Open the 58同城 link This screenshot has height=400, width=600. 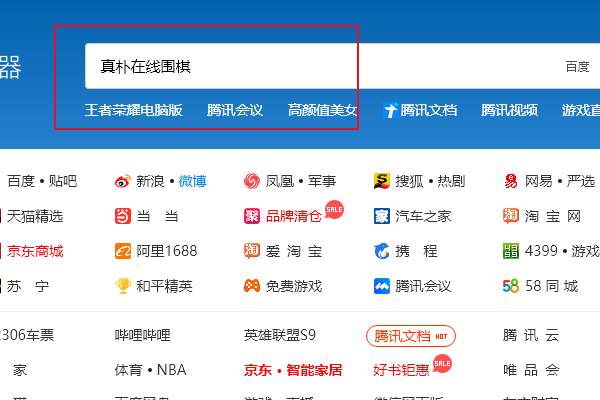(552, 286)
